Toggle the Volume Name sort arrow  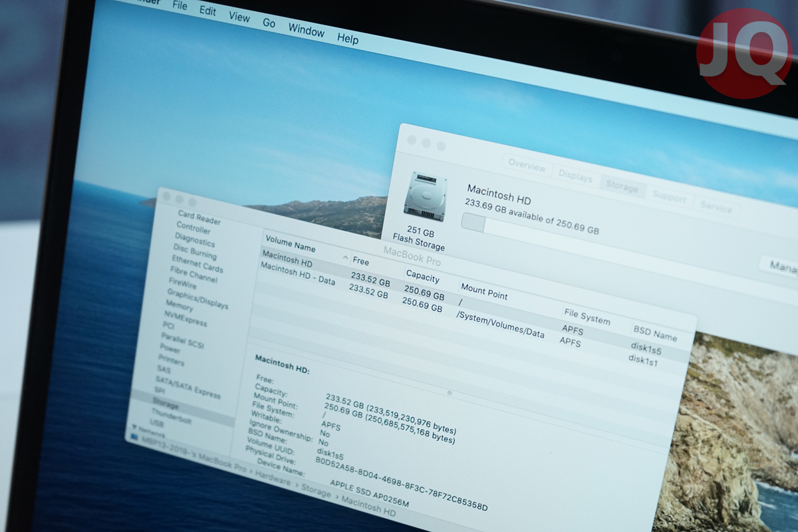tap(345, 257)
